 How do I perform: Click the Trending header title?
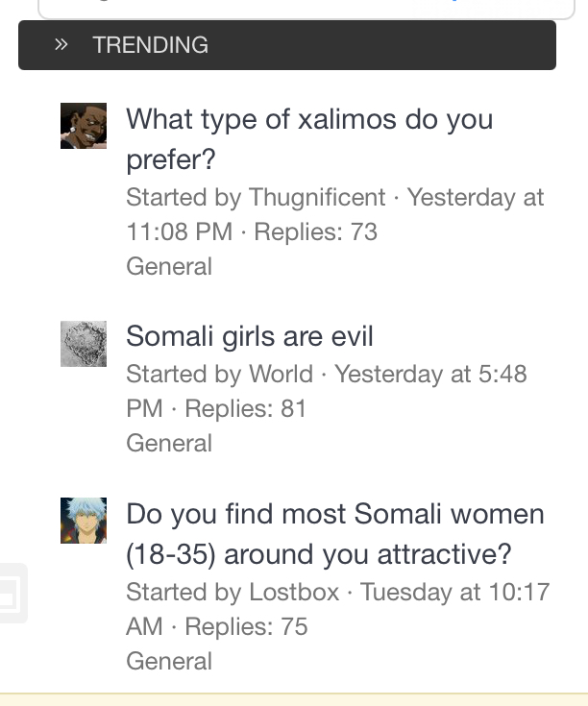click(x=151, y=45)
